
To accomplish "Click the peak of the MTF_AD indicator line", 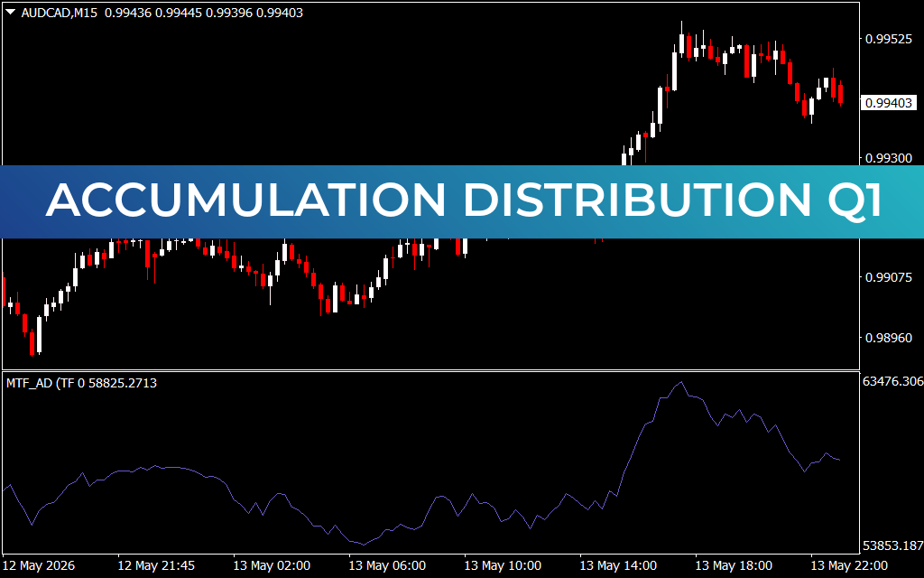I will [681, 382].
